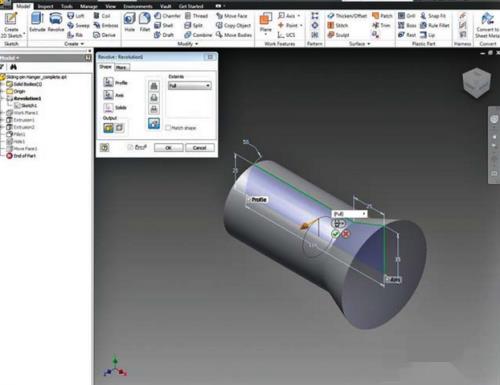The height and width of the screenshot is (385, 500).
Task: Select the Chamfer tool
Action: (x=167, y=16)
